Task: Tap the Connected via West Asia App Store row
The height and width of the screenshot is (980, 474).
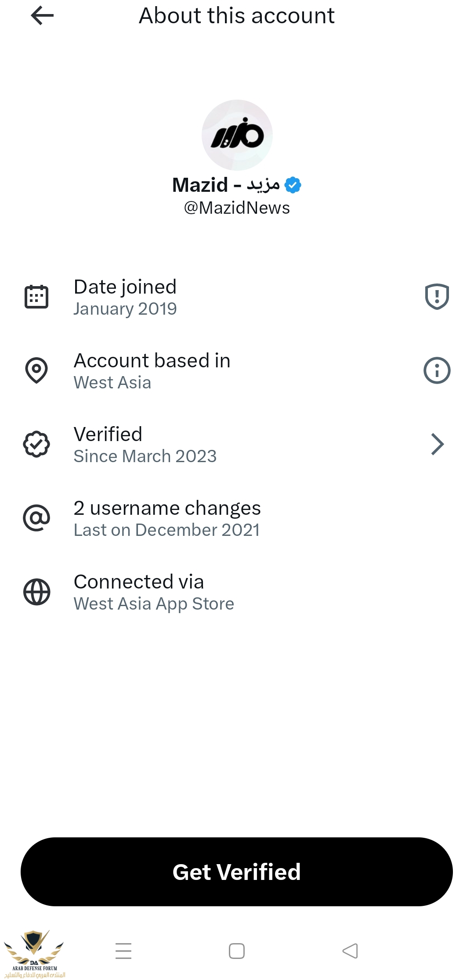Action: (x=154, y=592)
